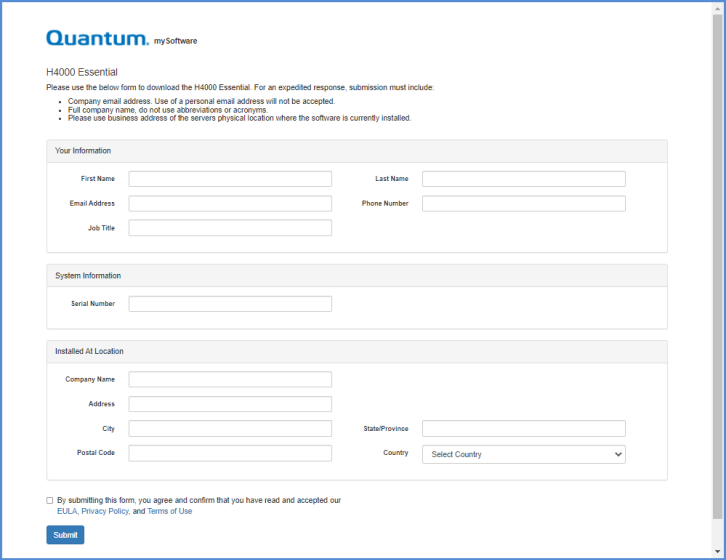The height and width of the screenshot is (560, 726).
Task: Click the bullet about company email address
Action: click(201, 101)
